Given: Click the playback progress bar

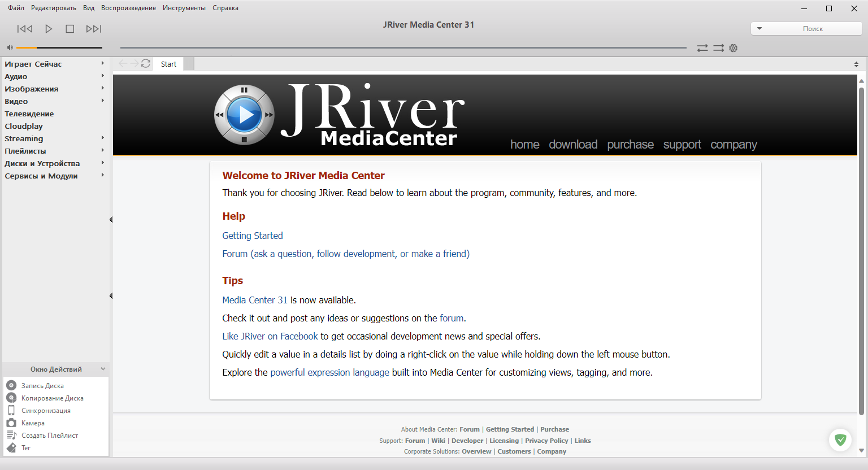Looking at the screenshot, I should click(402, 47).
